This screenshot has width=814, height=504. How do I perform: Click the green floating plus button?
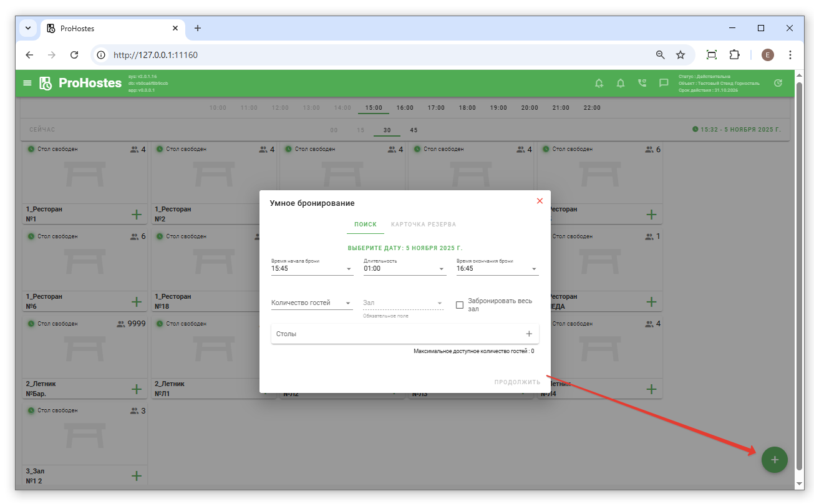[774, 460]
